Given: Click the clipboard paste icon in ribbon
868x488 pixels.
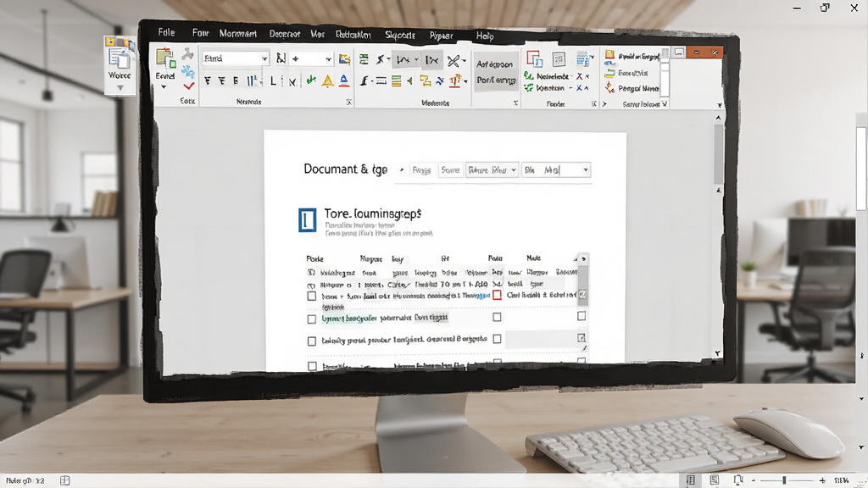Looking at the screenshot, I should point(165,58).
